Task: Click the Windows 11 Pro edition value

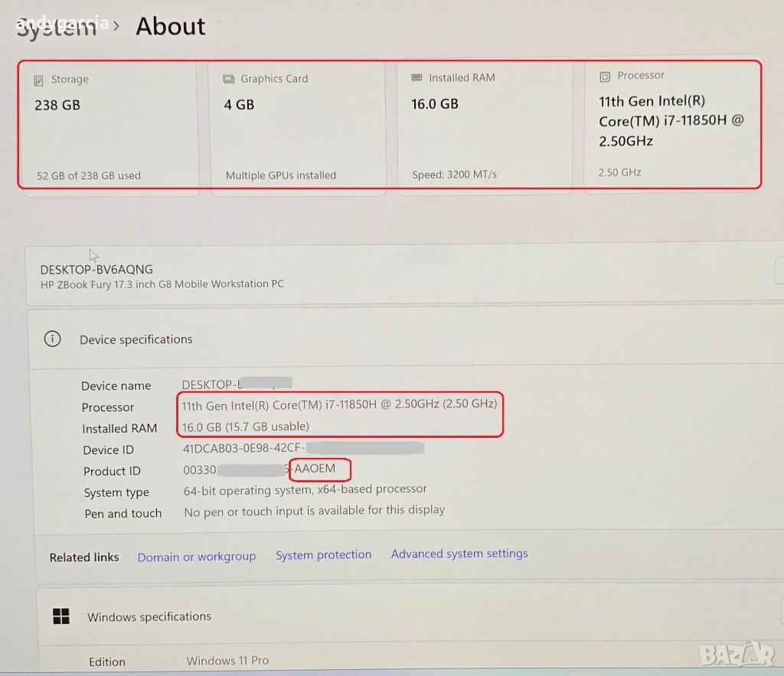Action: 227,660
